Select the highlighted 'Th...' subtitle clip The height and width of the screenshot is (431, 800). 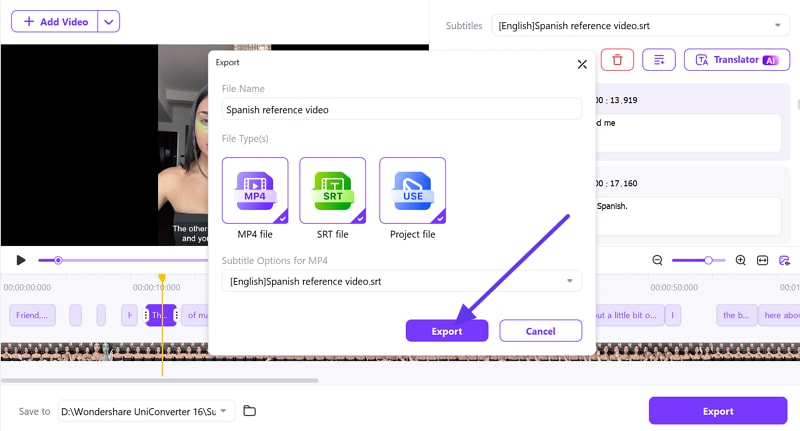point(161,315)
